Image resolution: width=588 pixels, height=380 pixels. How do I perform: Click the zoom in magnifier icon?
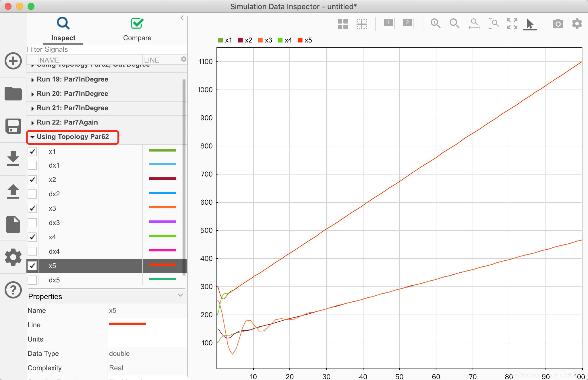(x=435, y=23)
